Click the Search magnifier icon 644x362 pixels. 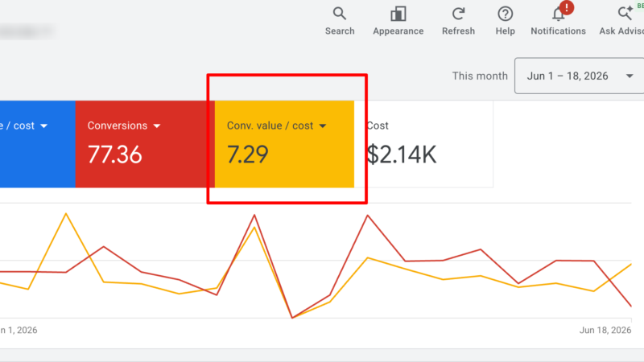pyautogui.click(x=339, y=14)
